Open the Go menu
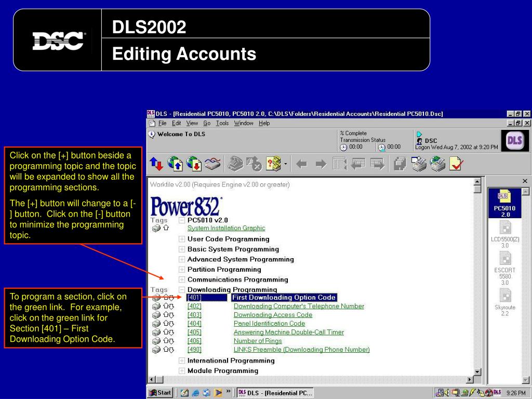 pyautogui.click(x=207, y=123)
